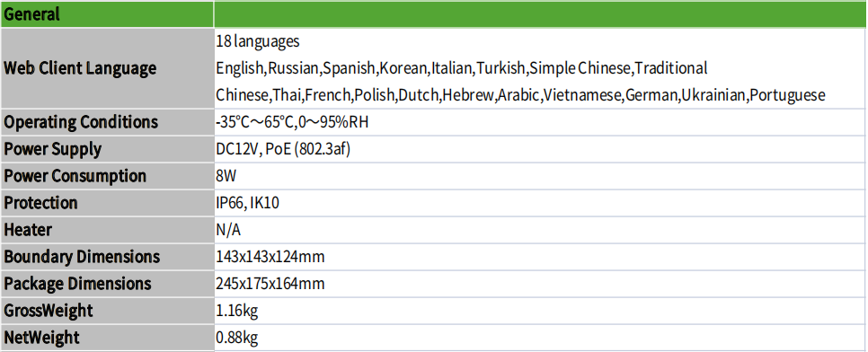Click the 18 languages text
This screenshot has height=352, width=868.
click(257, 41)
